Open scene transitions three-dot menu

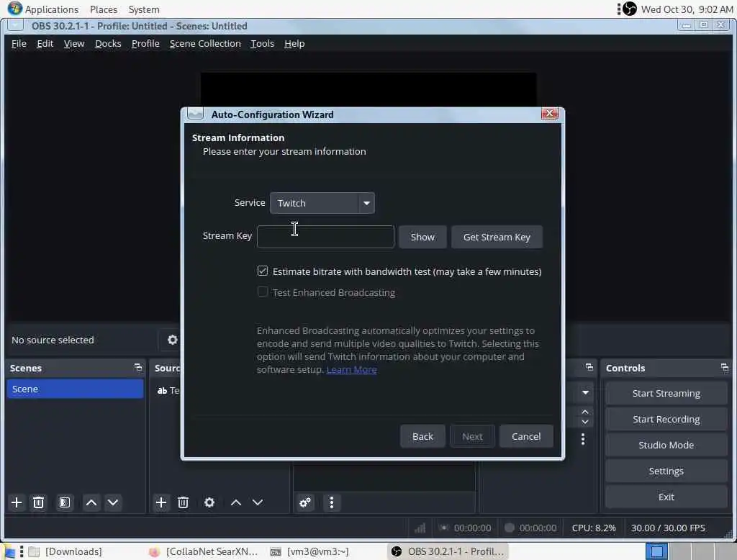tap(583, 439)
